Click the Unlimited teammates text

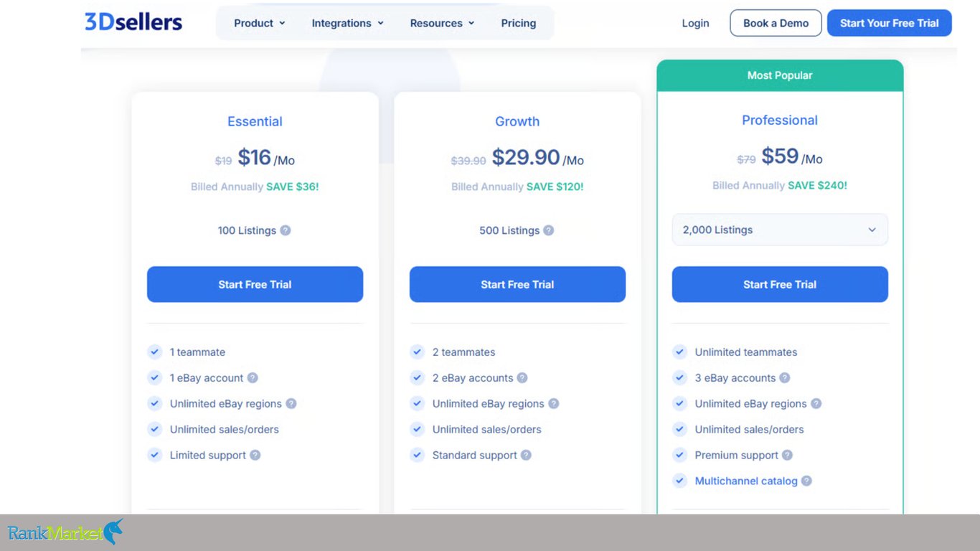coord(746,352)
